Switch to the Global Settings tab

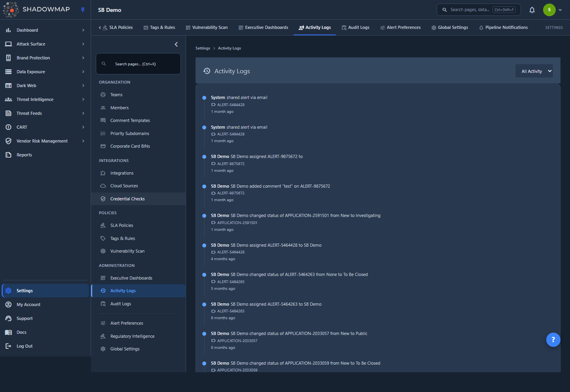450,28
